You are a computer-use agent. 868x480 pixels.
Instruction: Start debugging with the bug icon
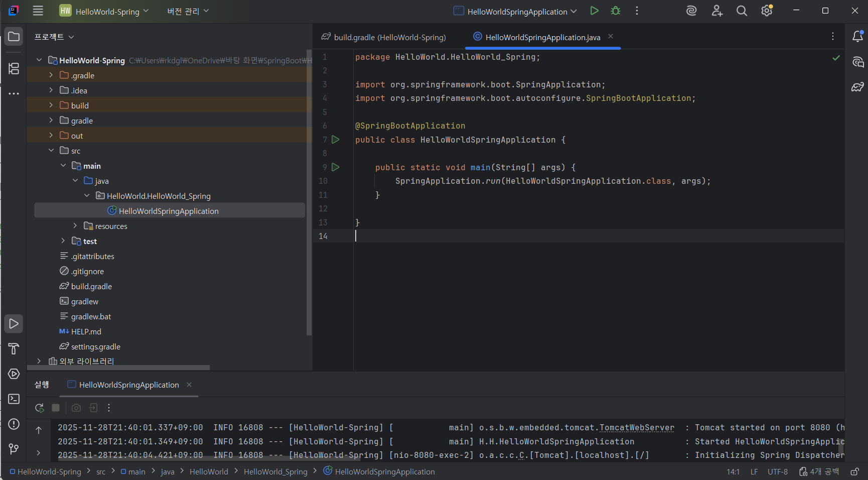click(616, 11)
